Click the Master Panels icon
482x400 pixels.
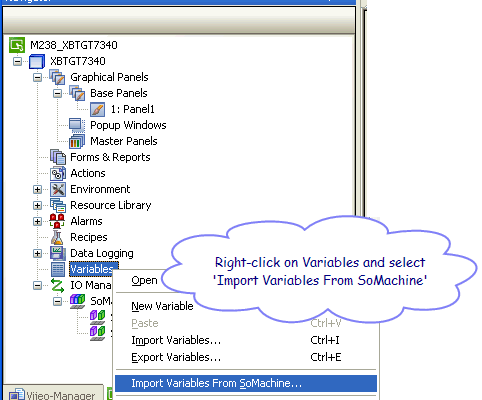(x=77, y=141)
